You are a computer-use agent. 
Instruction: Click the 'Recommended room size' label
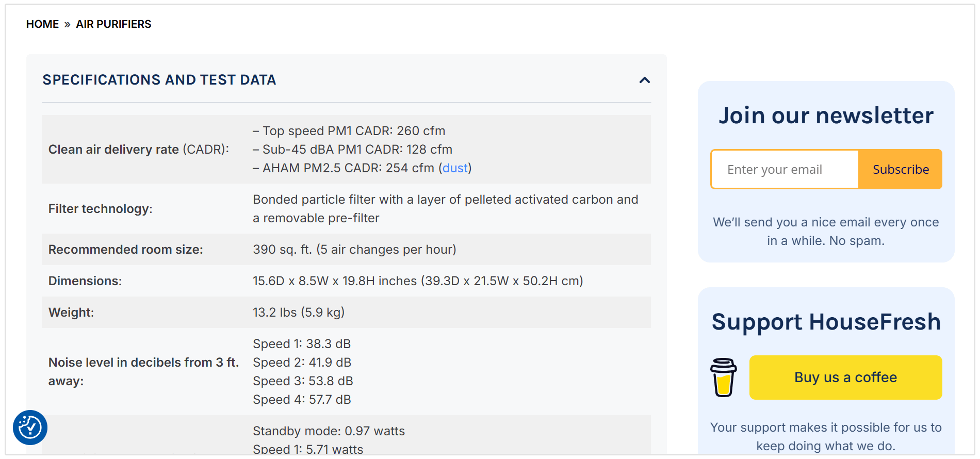(125, 250)
